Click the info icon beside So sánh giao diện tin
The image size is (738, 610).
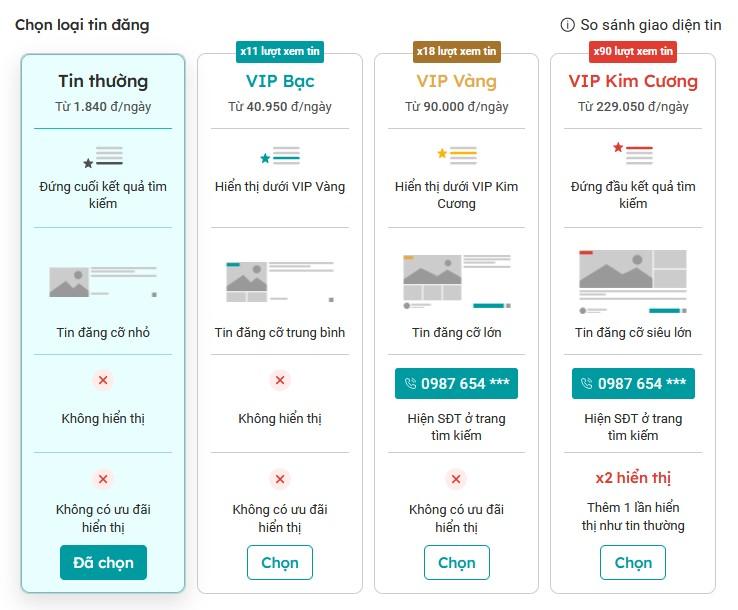[x=568, y=25]
